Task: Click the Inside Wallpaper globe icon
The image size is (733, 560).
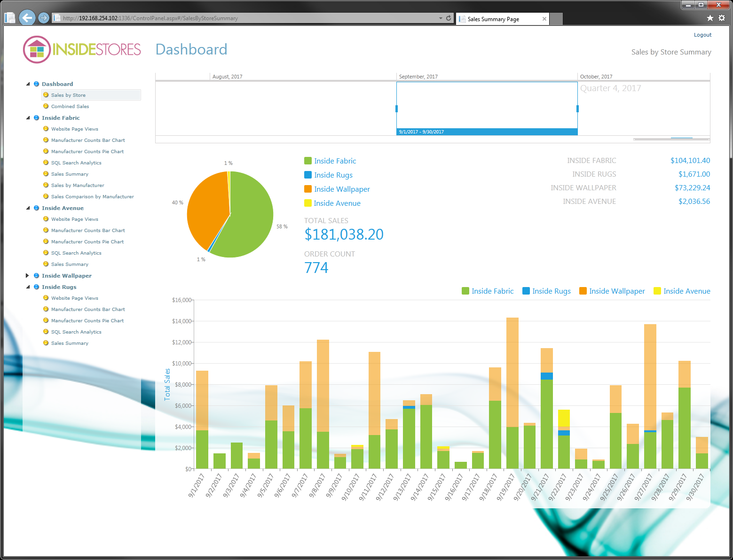Action: [x=36, y=276]
